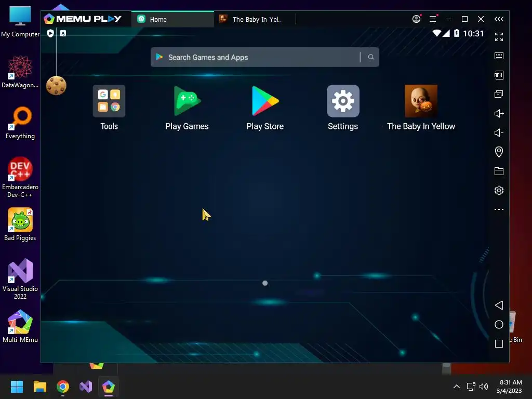Decrease volume from MEmu sidebar
Image resolution: width=532 pixels, height=399 pixels.
click(x=499, y=132)
